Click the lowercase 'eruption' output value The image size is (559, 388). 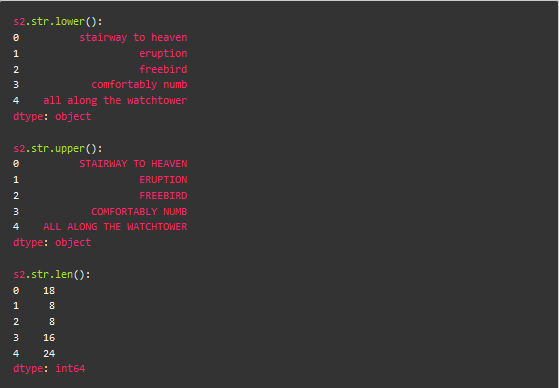pos(163,53)
